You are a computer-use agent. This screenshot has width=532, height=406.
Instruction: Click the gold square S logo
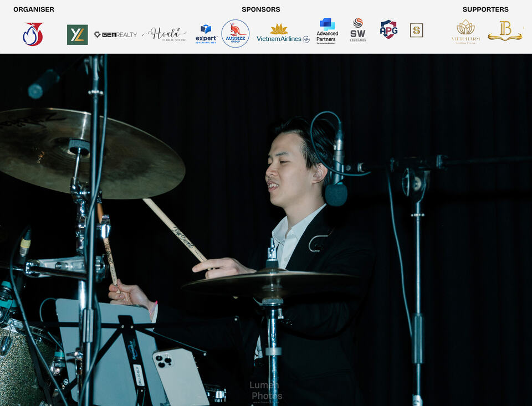[416, 30]
